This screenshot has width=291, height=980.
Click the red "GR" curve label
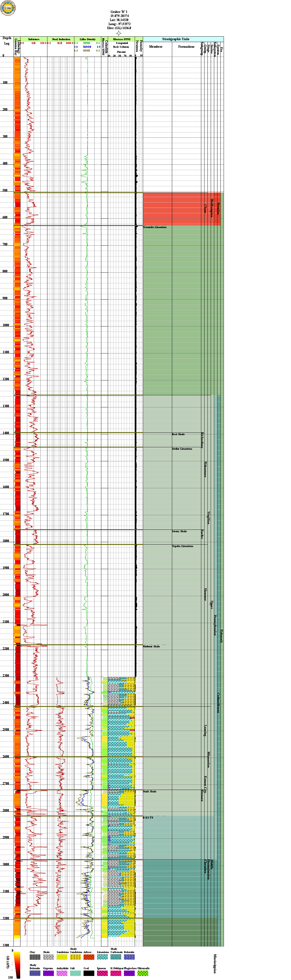[33, 43]
